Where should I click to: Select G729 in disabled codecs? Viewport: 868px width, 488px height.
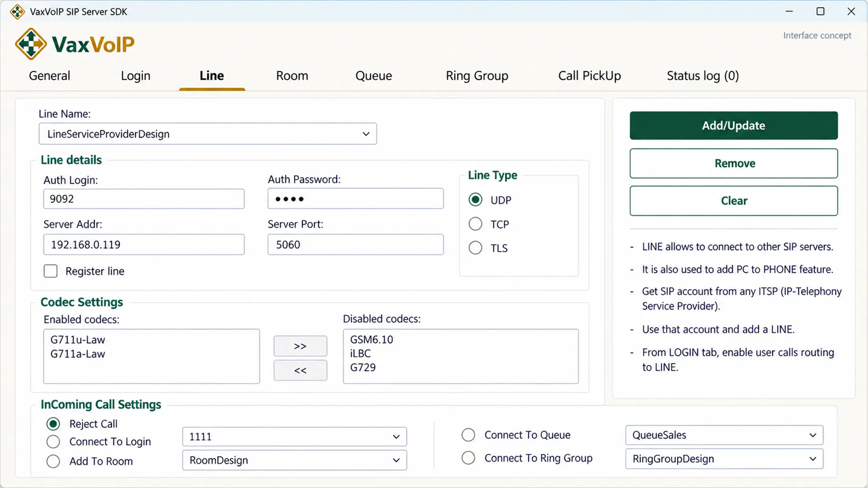click(x=363, y=367)
